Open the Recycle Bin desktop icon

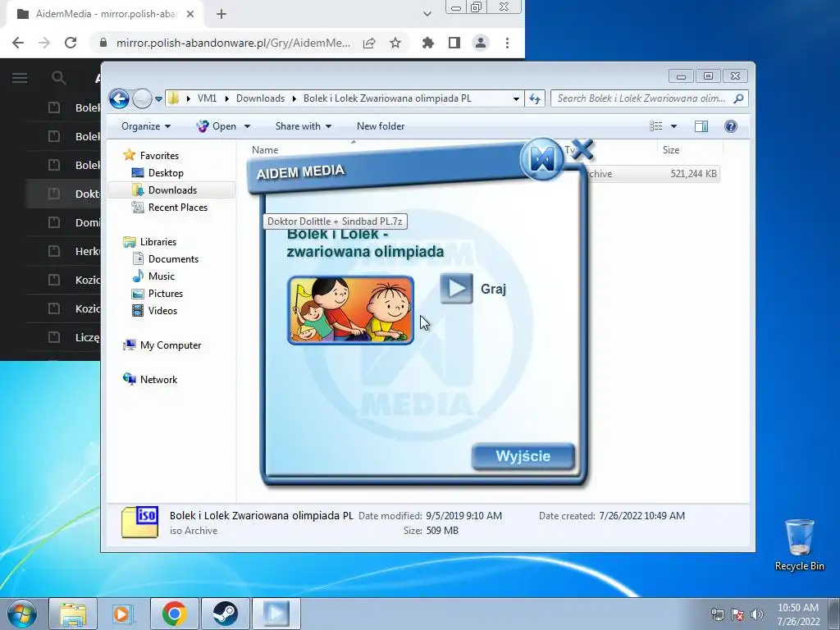[x=799, y=545]
